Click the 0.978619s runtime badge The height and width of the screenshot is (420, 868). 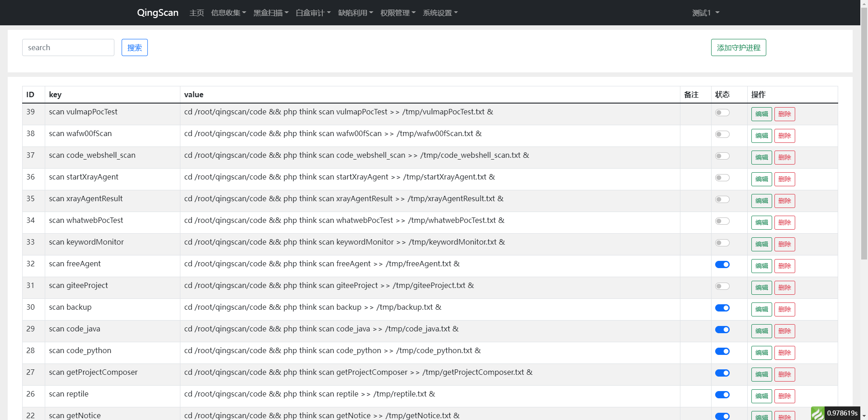point(842,413)
